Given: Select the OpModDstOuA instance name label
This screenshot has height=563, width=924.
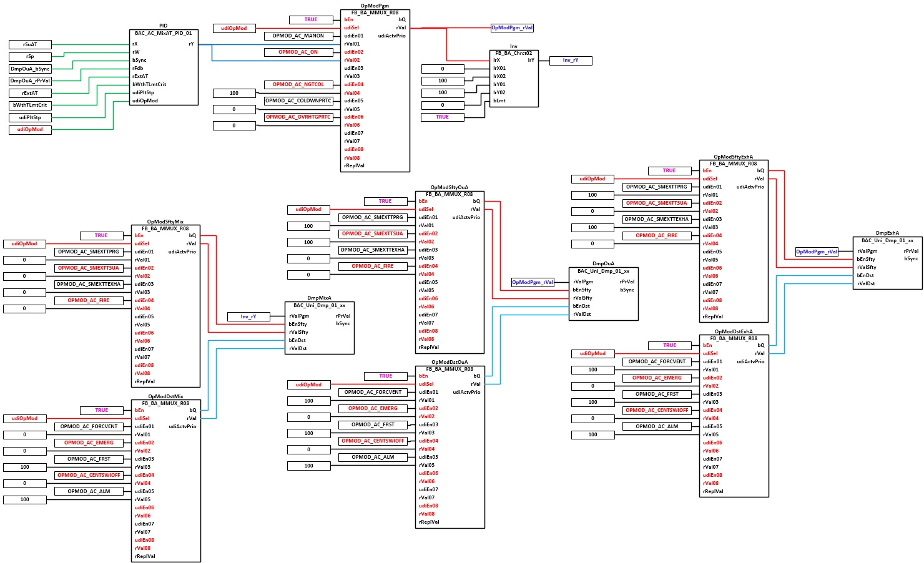Looking at the screenshot, I should [x=450, y=362].
